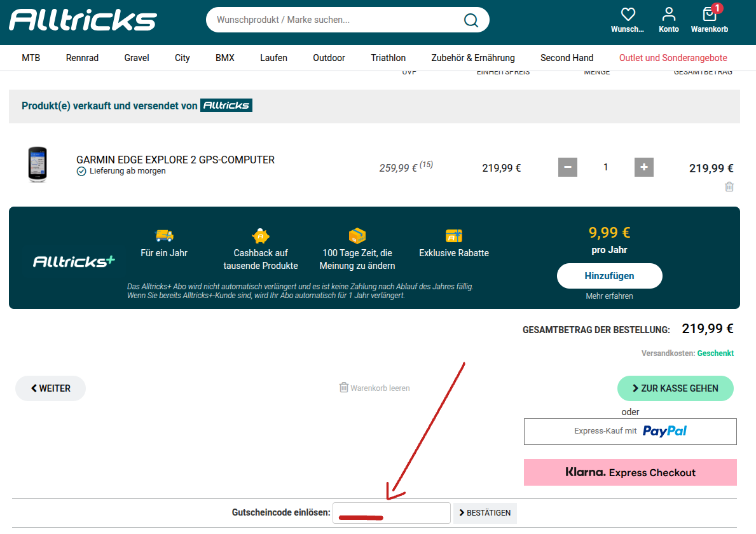Open the Warenkorb cart icon
Viewport: 756px width, 534px height.
point(709,15)
